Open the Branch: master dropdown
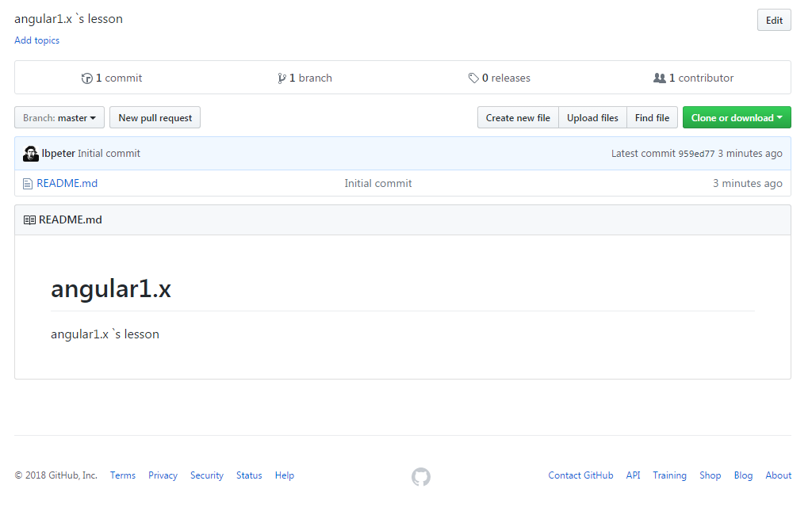Viewport: 812px width, 519px height. (59, 117)
